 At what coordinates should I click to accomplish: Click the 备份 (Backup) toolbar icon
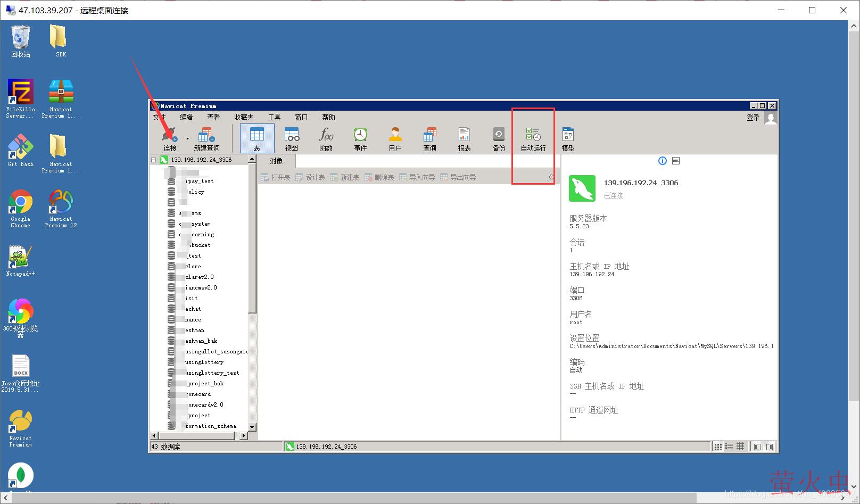pos(499,139)
